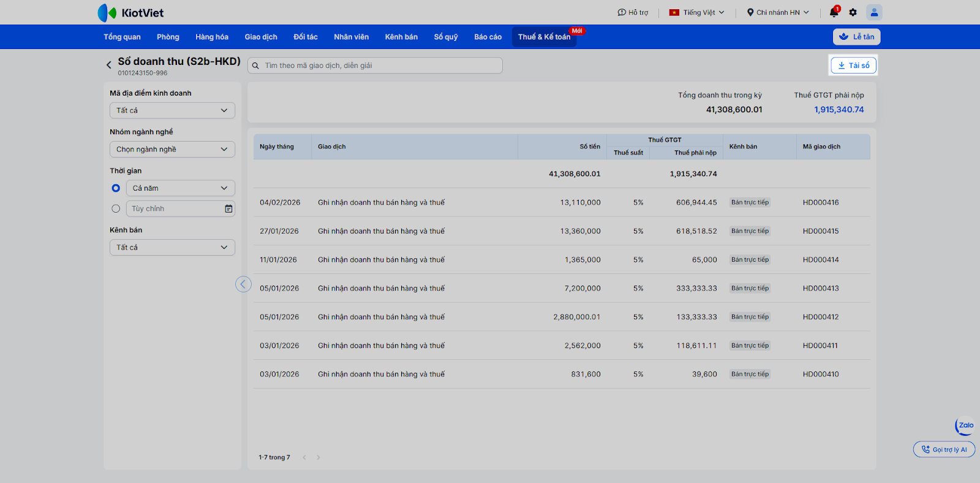Select the Cả năm radio button
The height and width of the screenshot is (483, 980).
116,188
